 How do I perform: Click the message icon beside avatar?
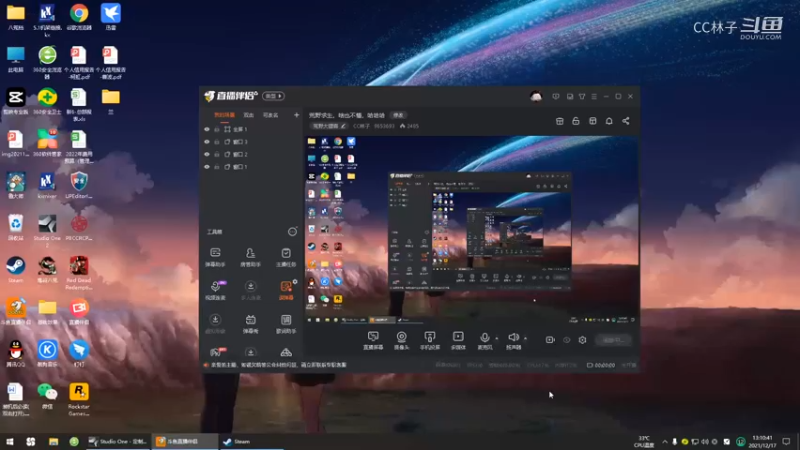coord(556,96)
